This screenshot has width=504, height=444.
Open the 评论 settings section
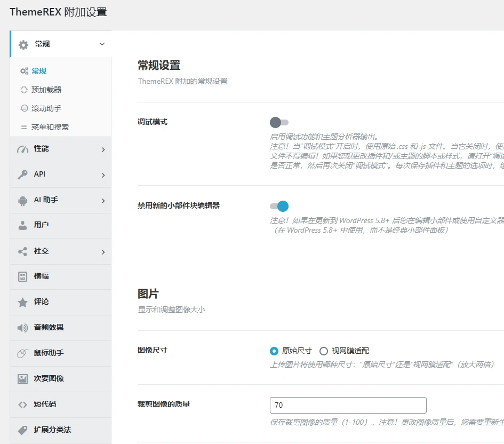(x=60, y=303)
